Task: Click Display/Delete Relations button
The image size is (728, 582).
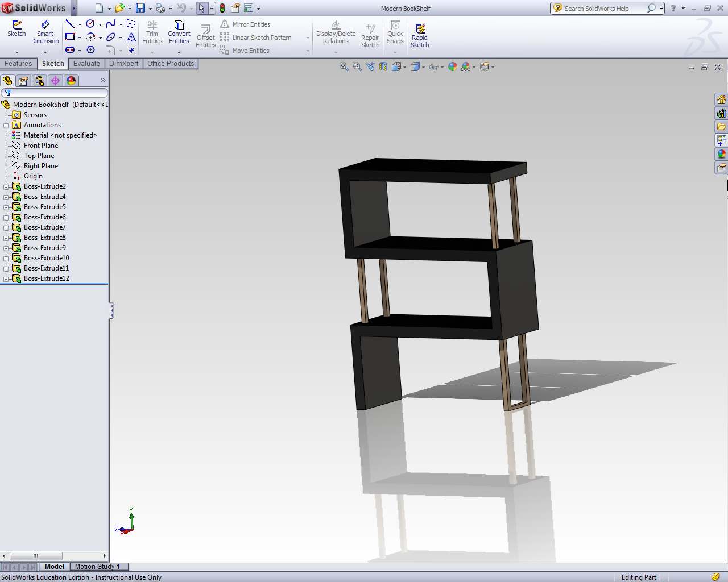Action: [336, 32]
